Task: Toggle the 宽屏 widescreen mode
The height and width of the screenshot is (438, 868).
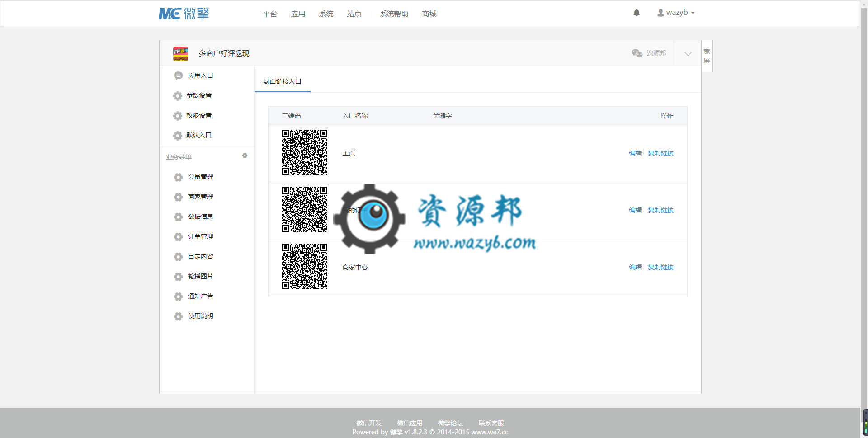Action: [x=707, y=56]
